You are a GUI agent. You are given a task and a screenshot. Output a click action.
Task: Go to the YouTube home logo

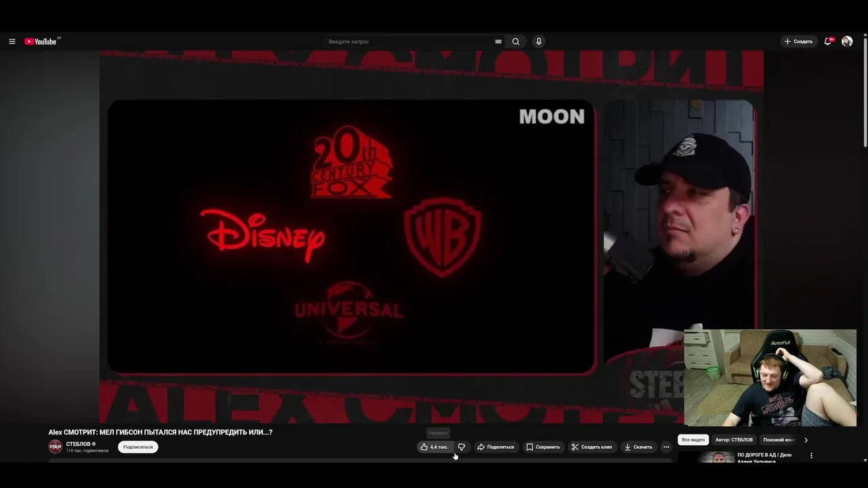click(41, 41)
